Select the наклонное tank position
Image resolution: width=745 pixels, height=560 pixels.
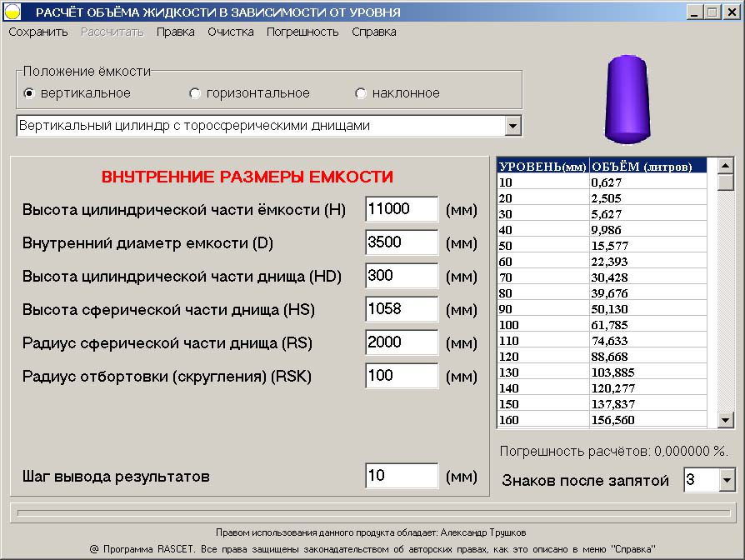pyautogui.click(x=359, y=94)
